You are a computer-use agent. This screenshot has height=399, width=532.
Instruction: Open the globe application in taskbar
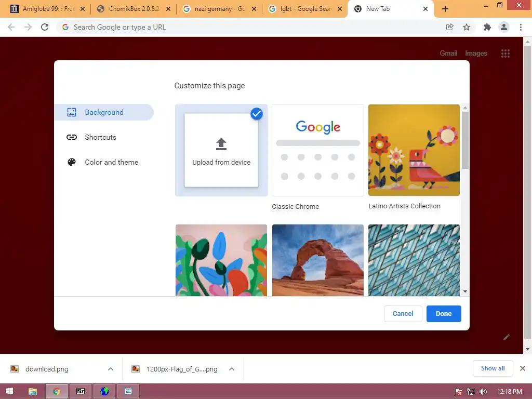pyautogui.click(x=104, y=392)
